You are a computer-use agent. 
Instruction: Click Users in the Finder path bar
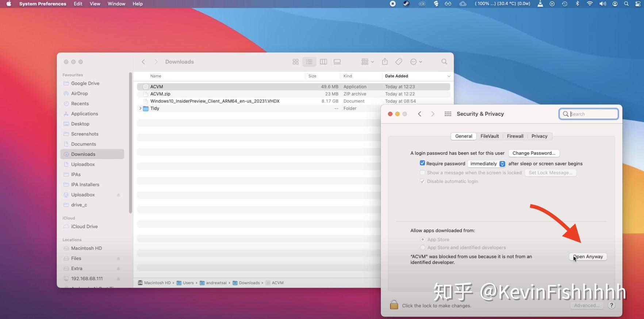pos(185,283)
